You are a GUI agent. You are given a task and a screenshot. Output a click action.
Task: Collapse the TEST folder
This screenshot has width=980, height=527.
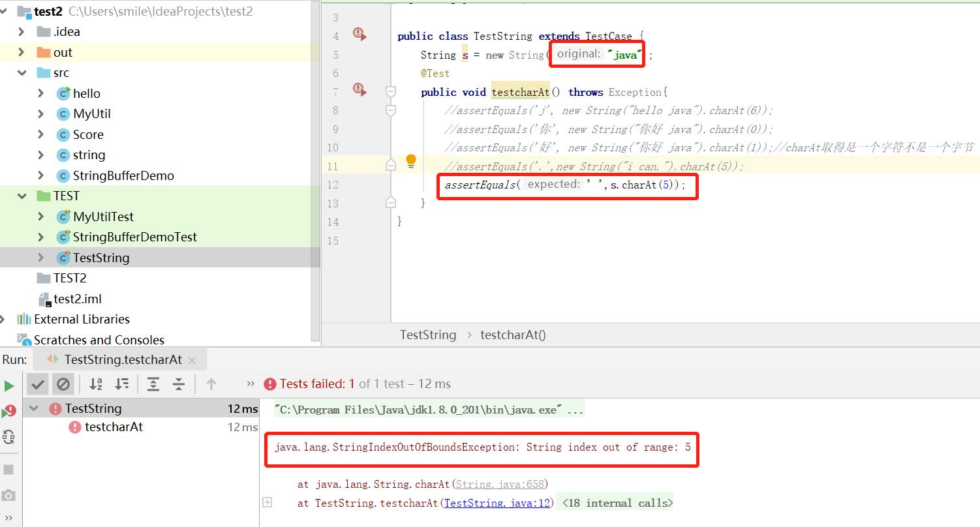coord(22,196)
